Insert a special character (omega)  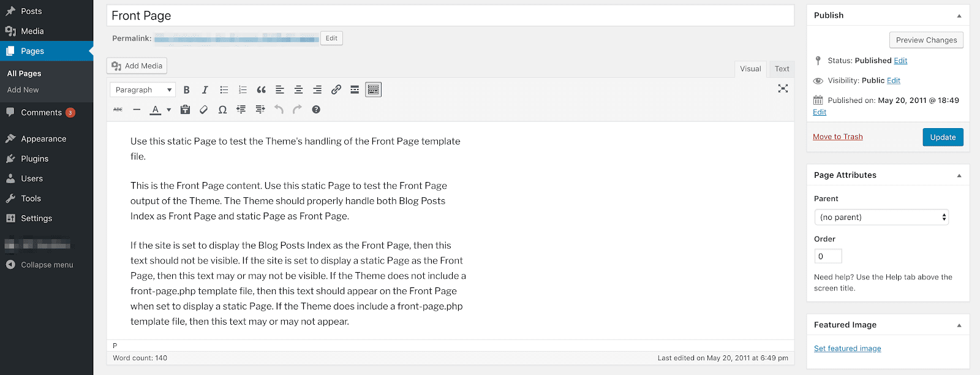pyautogui.click(x=222, y=109)
